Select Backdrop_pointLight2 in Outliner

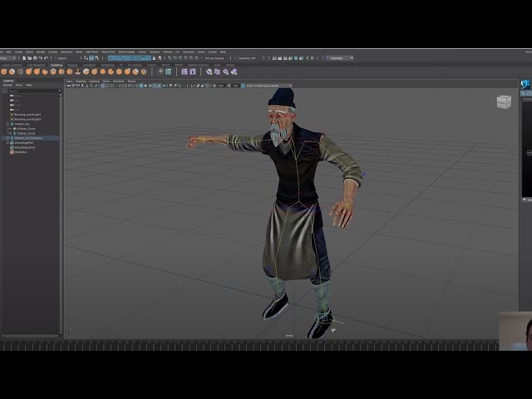pos(27,120)
